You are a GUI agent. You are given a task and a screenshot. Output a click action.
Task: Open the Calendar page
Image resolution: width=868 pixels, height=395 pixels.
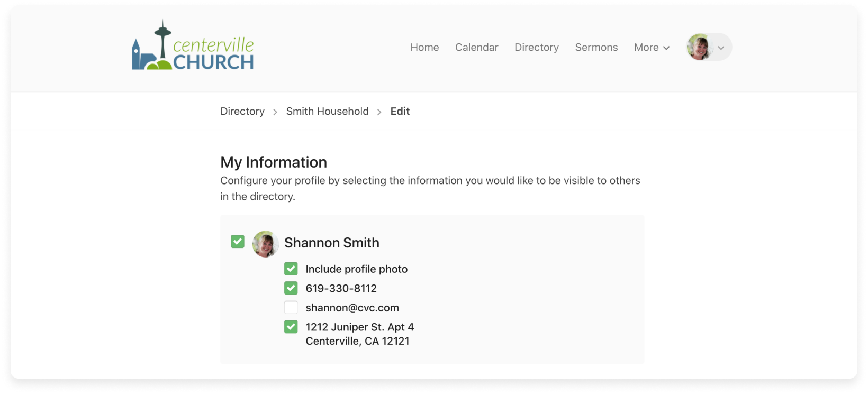477,48
